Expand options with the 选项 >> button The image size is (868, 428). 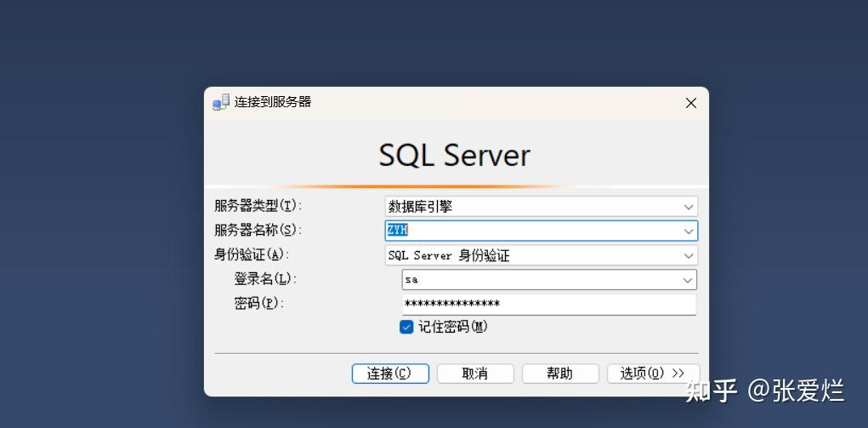[x=653, y=374]
